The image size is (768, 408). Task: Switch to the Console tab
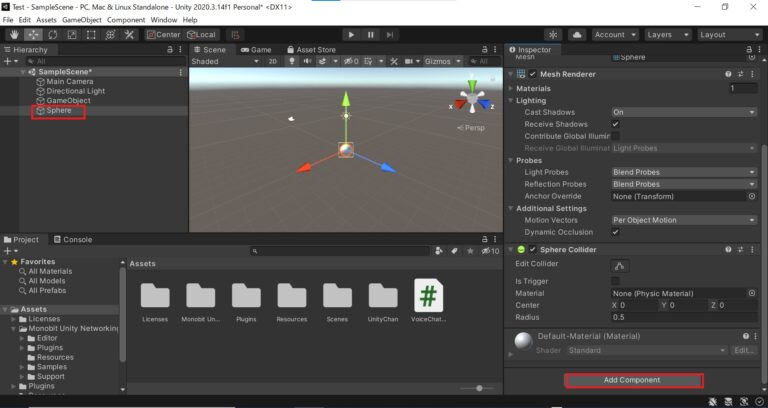(x=72, y=240)
